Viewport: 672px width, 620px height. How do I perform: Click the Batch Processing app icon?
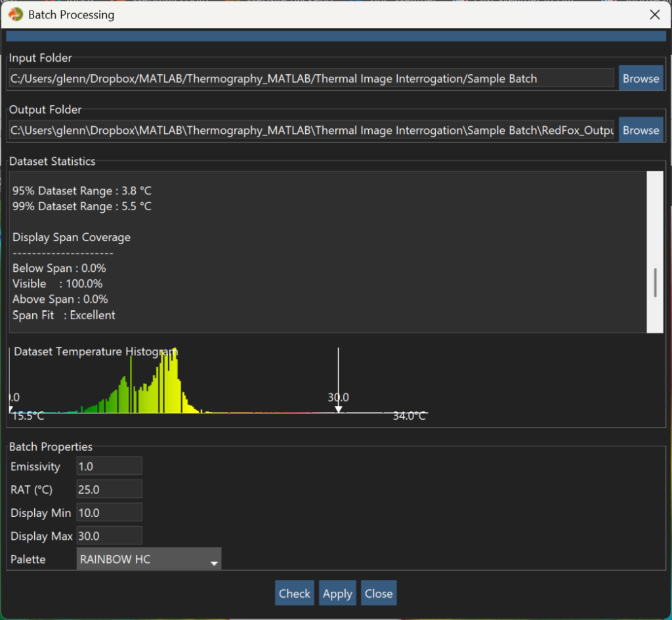tap(16, 14)
